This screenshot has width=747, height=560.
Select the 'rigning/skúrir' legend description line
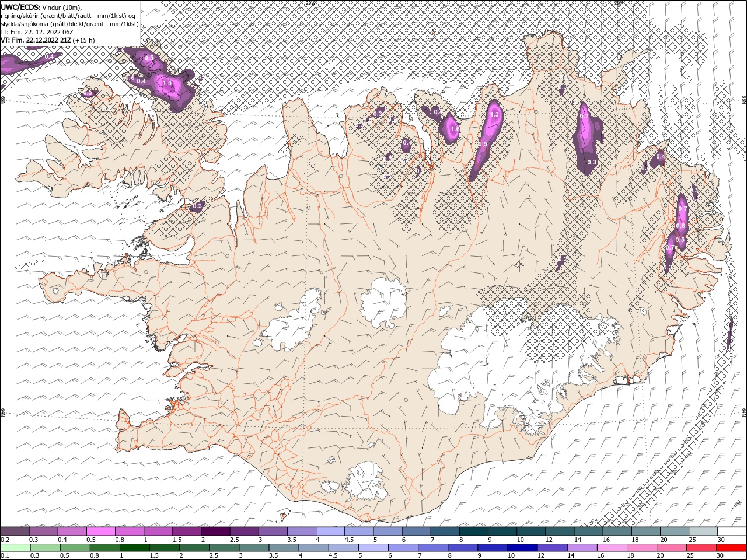click(x=68, y=16)
